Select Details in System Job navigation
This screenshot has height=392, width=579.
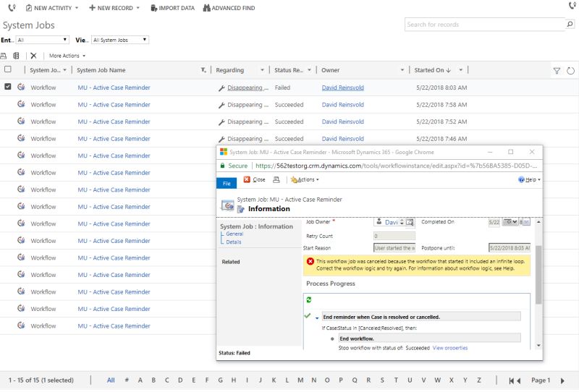click(233, 242)
